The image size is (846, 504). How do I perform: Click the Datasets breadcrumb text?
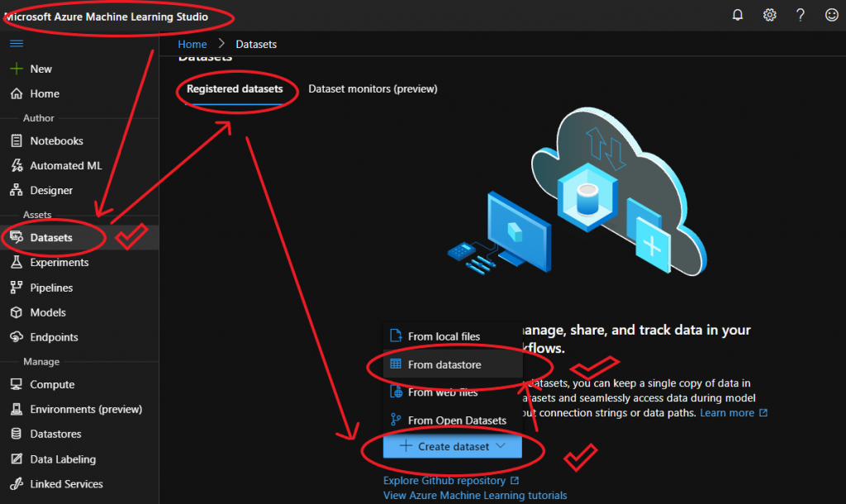[256, 45]
